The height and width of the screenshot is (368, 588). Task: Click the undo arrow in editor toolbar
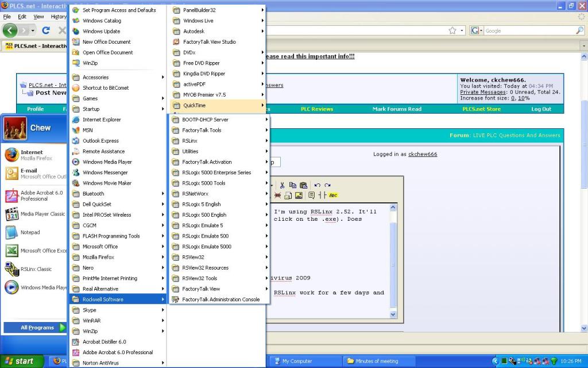tap(317, 185)
